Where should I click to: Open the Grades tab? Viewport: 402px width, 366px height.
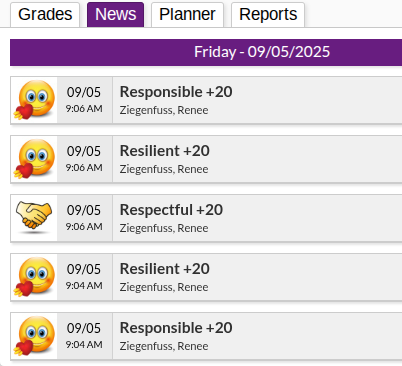(45, 15)
